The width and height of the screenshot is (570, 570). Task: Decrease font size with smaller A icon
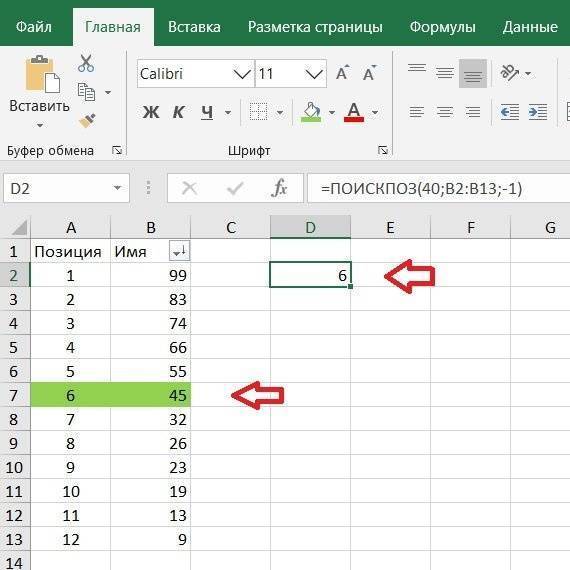pos(370,73)
